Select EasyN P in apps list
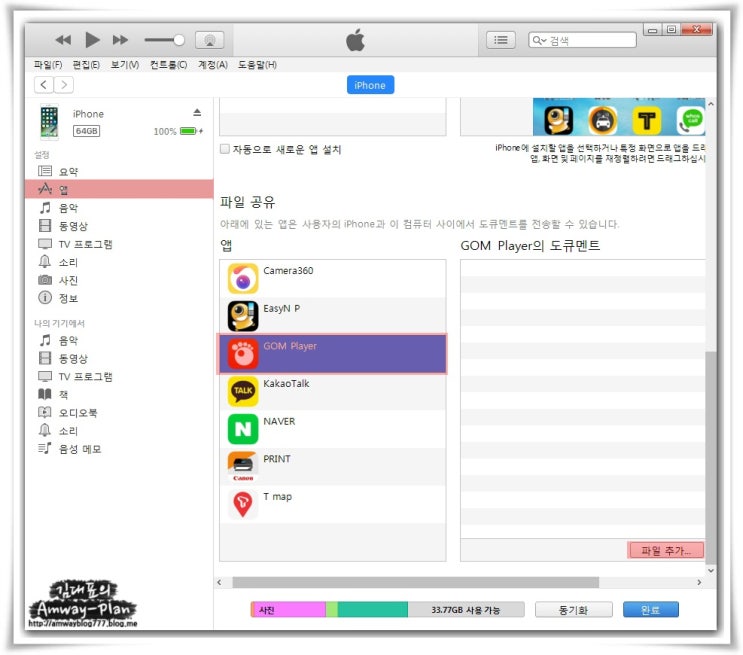The width and height of the screenshot is (743, 655). pos(333,316)
